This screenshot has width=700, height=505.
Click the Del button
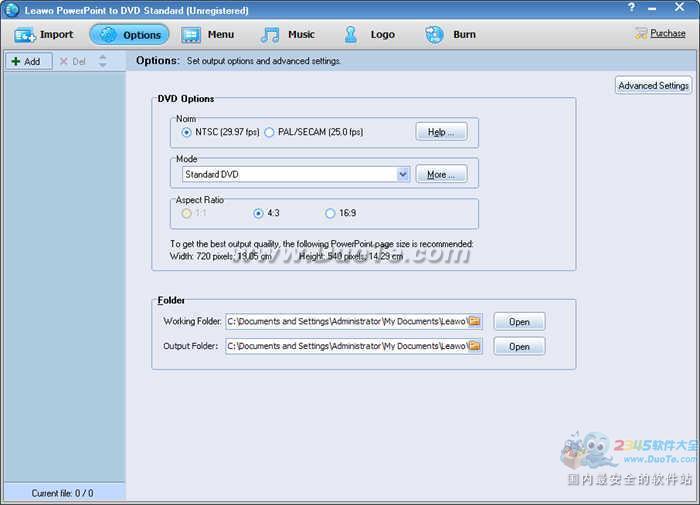tap(73, 61)
